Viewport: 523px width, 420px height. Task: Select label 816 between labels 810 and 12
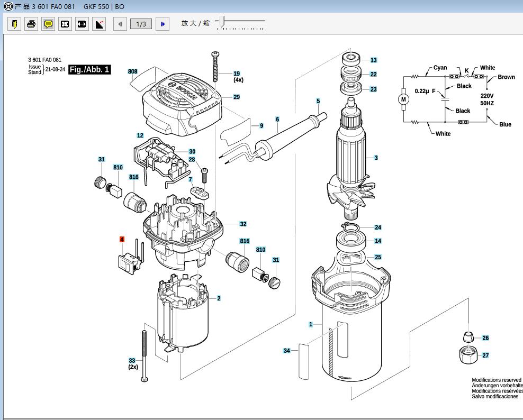click(134, 177)
